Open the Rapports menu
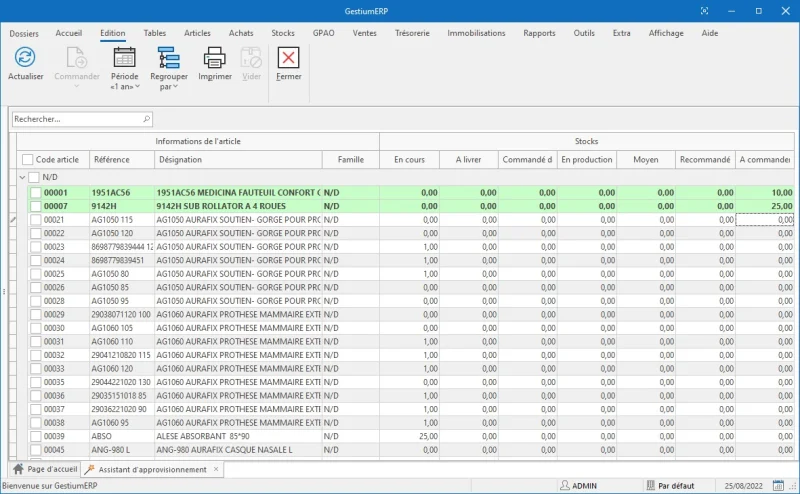This screenshot has width=800, height=494. click(x=539, y=33)
